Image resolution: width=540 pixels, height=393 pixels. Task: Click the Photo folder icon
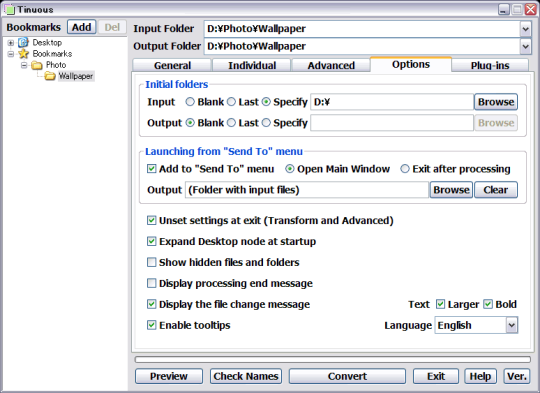pos(37,65)
